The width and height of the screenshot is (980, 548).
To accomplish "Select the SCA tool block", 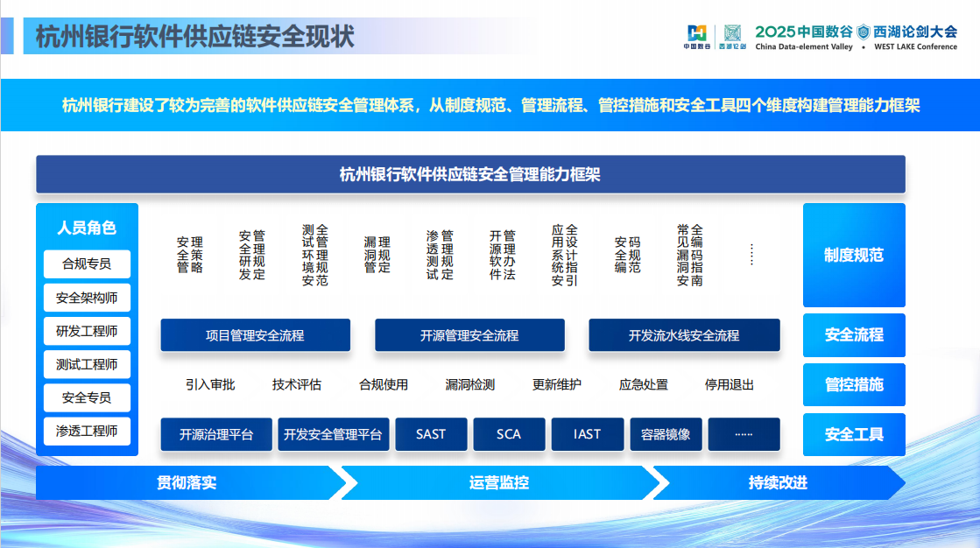I will 509,434.
